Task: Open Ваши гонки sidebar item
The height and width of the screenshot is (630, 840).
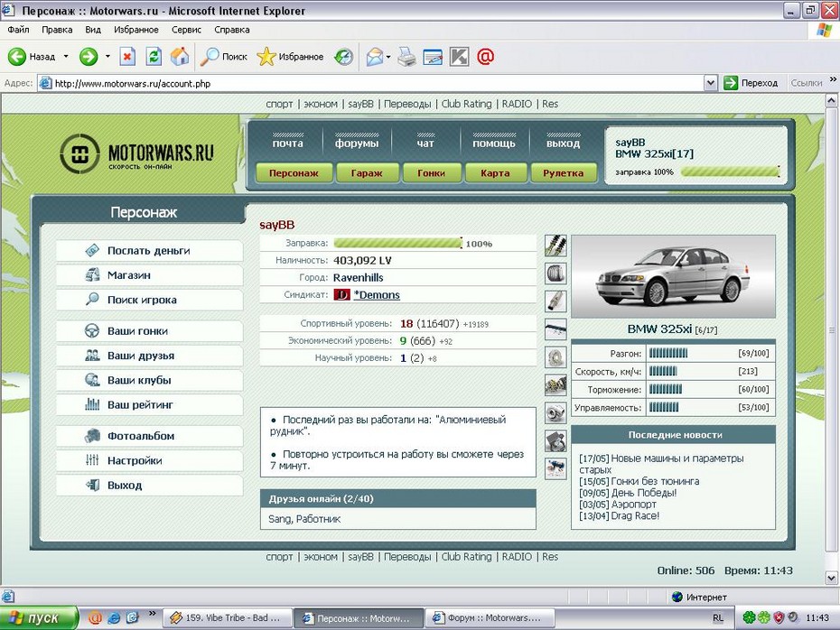Action: [x=149, y=330]
